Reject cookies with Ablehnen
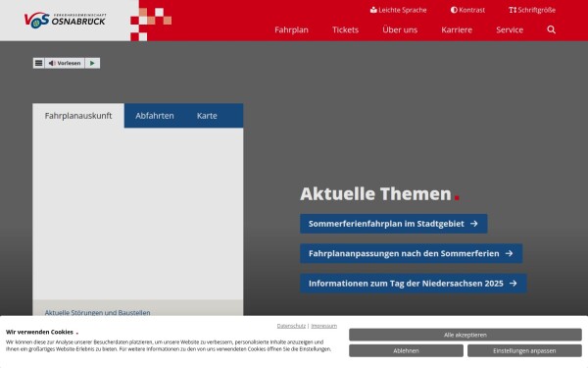Image resolution: width=588 pixels, height=368 pixels. point(406,350)
